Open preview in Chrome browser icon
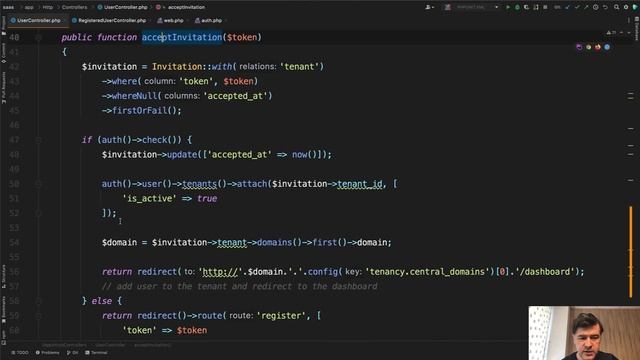The height and width of the screenshot is (360, 640). pyautogui.click(x=589, y=47)
